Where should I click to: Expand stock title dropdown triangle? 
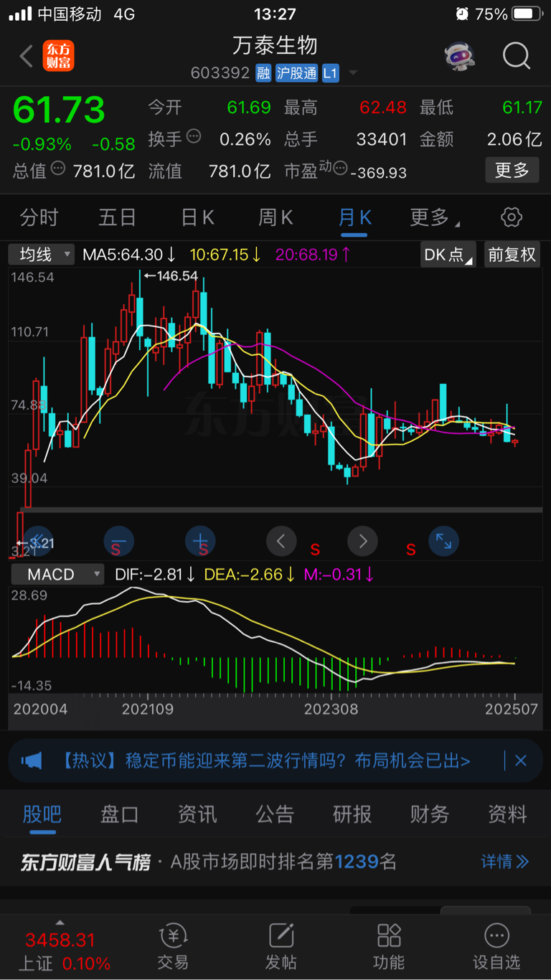(352, 73)
